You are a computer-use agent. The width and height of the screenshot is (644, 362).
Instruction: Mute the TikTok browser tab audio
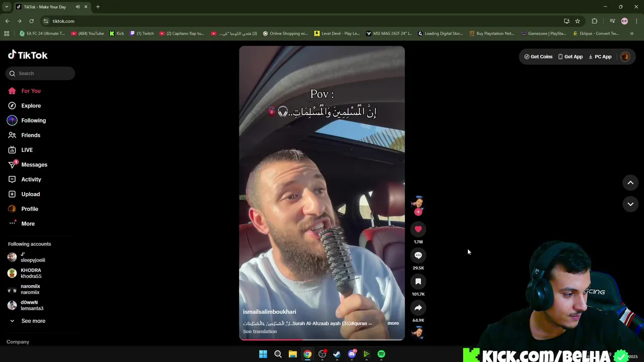pos(77,7)
